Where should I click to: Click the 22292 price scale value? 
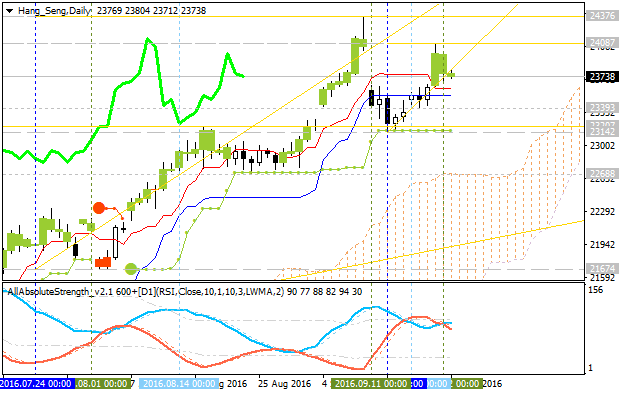[x=603, y=211]
